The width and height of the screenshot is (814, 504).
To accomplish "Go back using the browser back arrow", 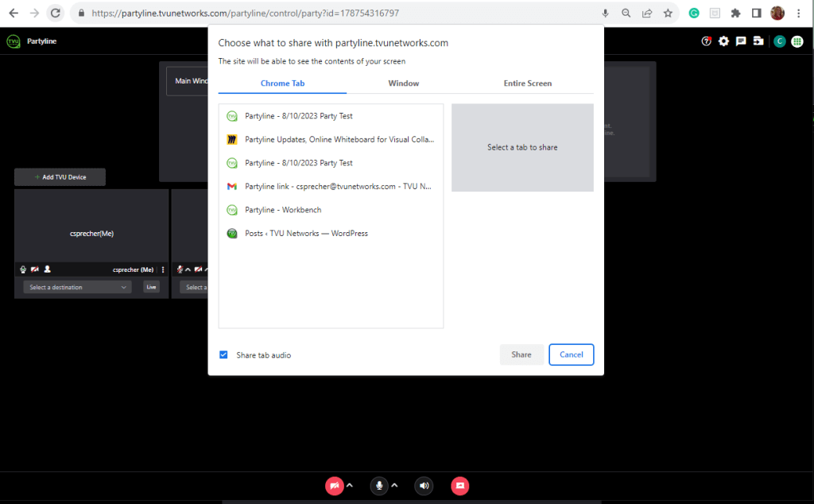I will point(14,13).
